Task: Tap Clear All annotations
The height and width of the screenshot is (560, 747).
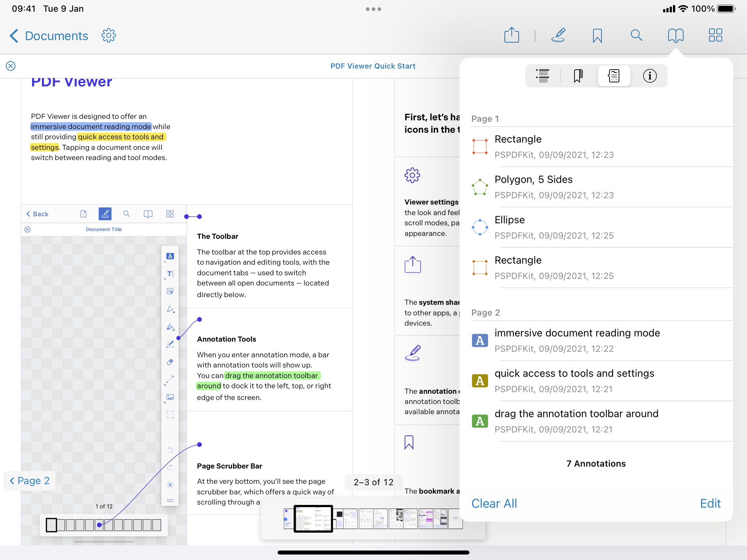Action: pos(494,503)
